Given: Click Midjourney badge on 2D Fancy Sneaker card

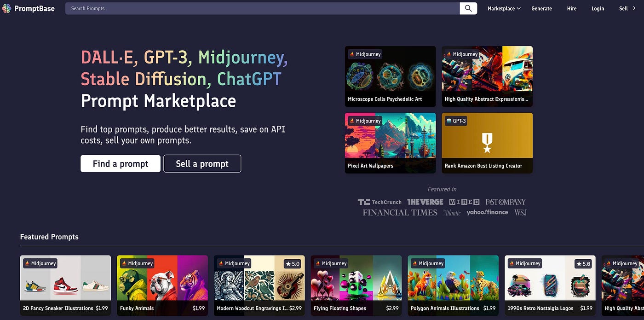Looking at the screenshot, I should [x=40, y=264].
